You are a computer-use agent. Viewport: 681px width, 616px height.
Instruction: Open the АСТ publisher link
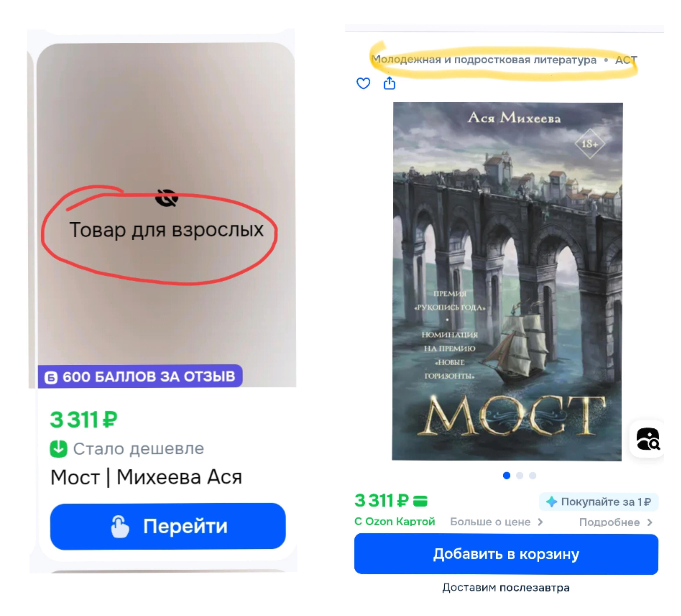pyautogui.click(x=626, y=60)
